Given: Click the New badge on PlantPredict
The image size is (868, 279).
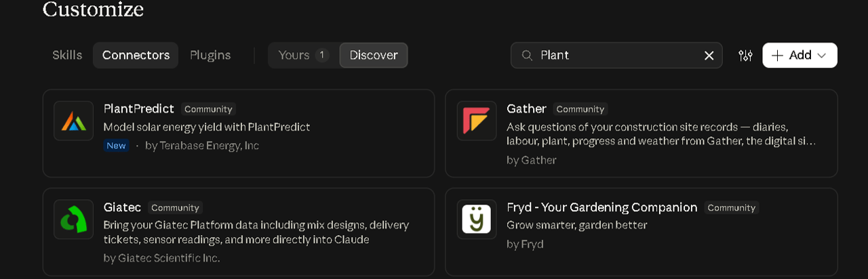Looking at the screenshot, I should 116,146.
